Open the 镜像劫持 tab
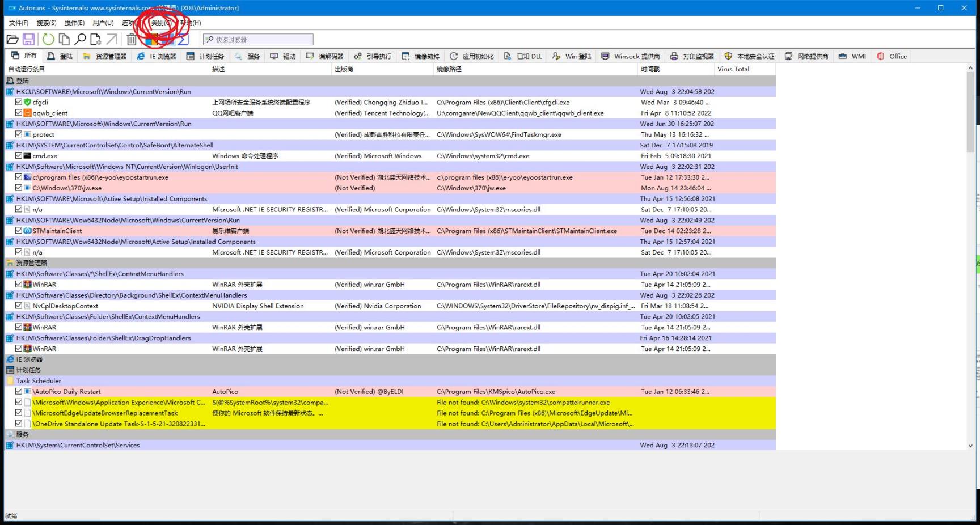Viewport: 980px width, 525px height. (421, 56)
